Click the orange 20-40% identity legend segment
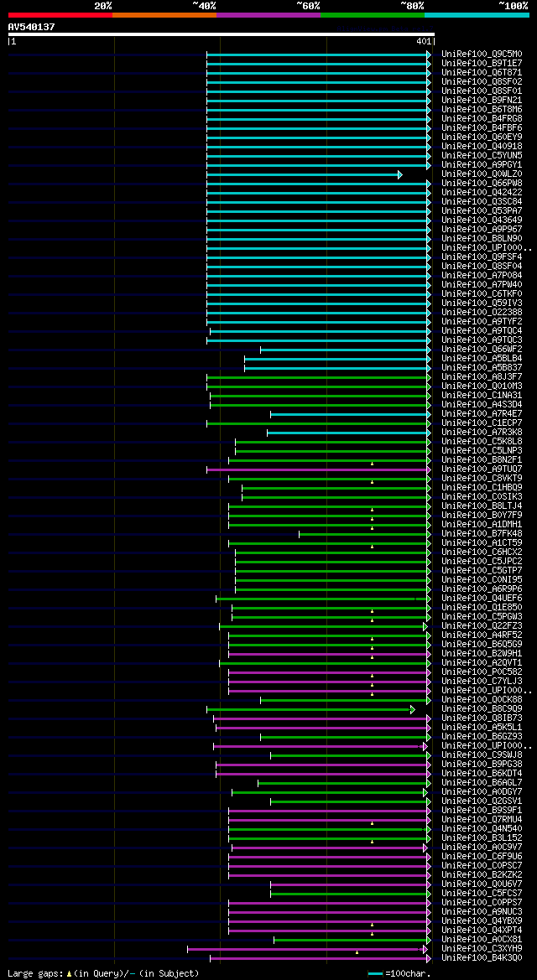 pos(164,14)
